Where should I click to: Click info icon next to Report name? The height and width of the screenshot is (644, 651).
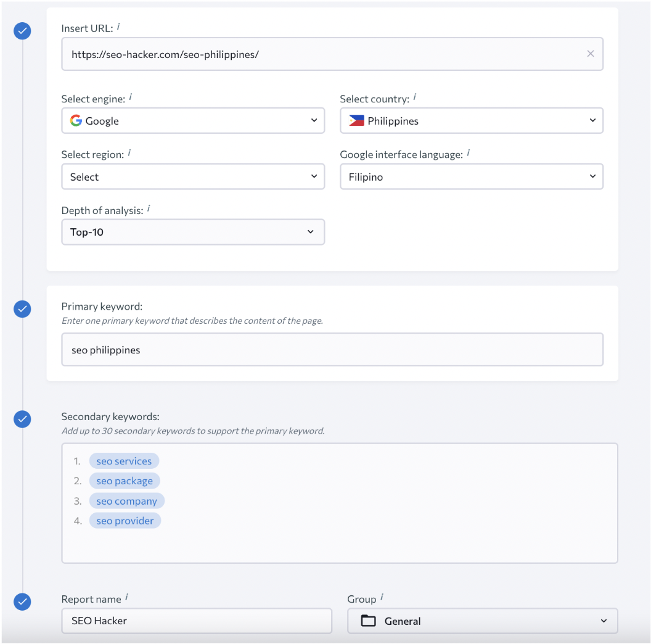point(127,597)
